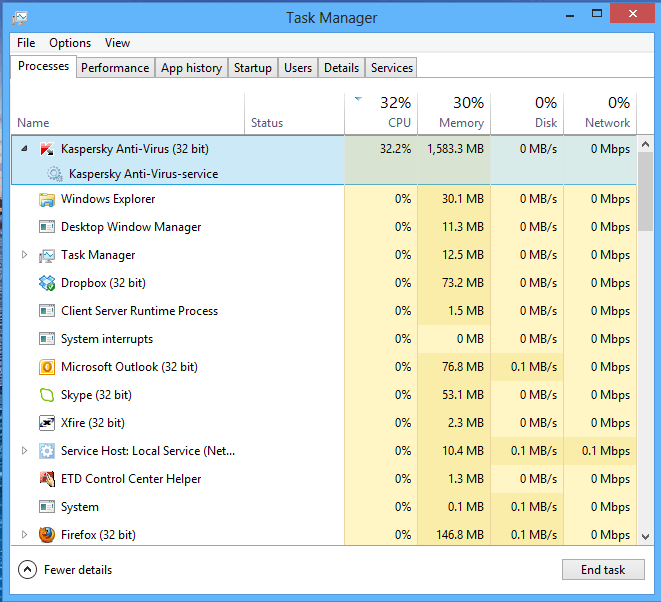Sort by the Disk column header
Viewport: 661px width, 602px height.
coord(527,114)
